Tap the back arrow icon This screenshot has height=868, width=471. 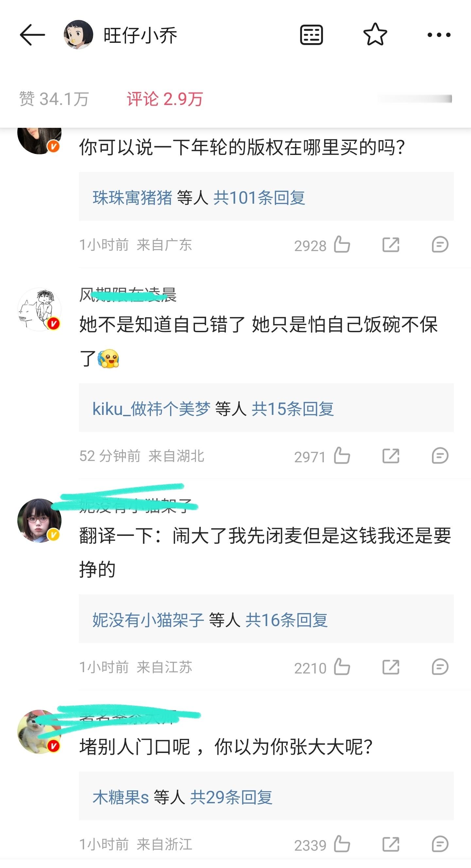32,35
